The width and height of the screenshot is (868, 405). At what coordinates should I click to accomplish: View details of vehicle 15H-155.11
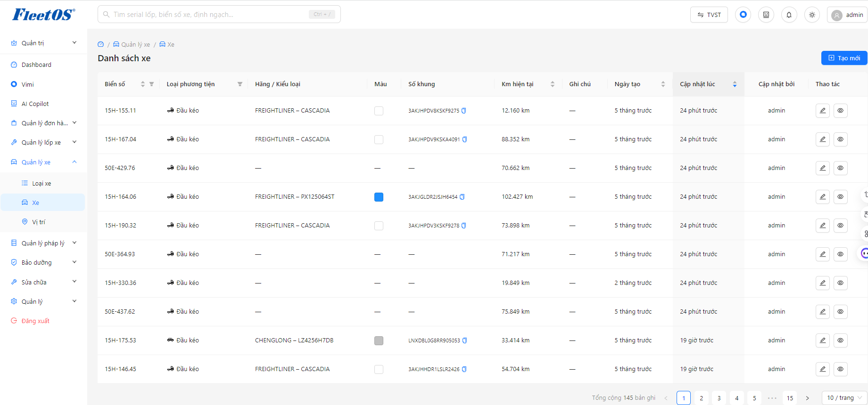[841, 111]
